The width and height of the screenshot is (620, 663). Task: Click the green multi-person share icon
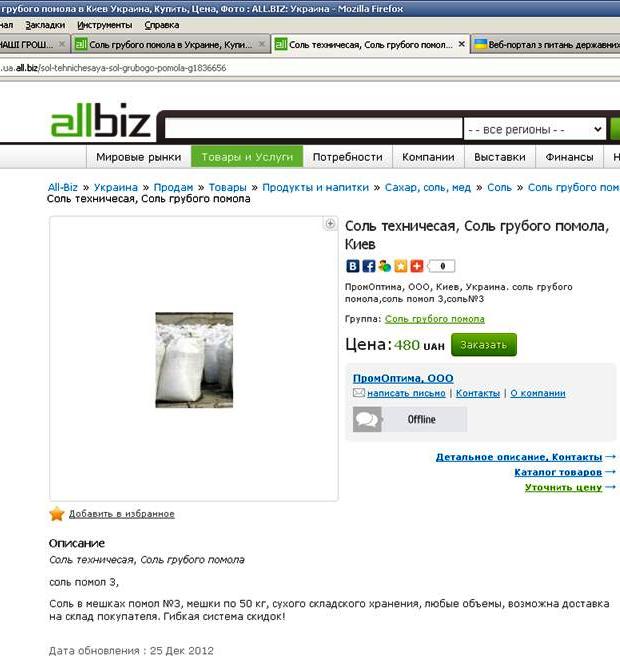(x=384, y=266)
